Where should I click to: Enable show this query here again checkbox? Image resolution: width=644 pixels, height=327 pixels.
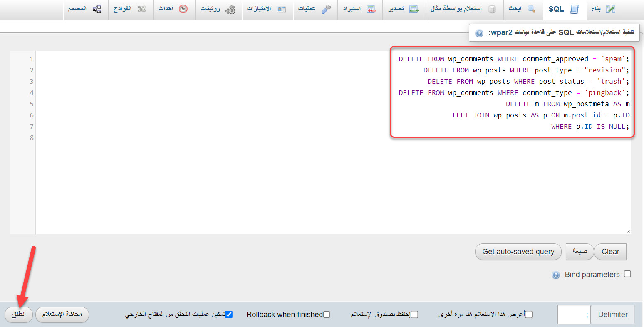[x=529, y=315]
